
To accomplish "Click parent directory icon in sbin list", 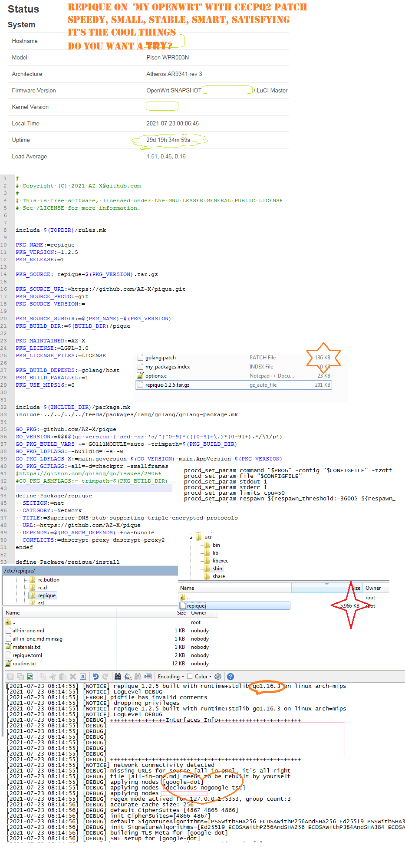I will pyautogui.click(x=183, y=598).
